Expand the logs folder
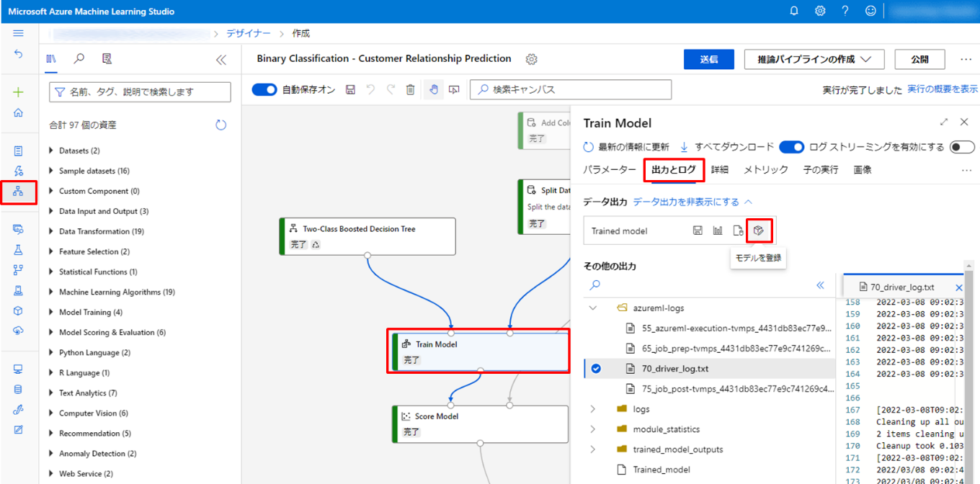This screenshot has width=980, height=484. click(x=593, y=409)
